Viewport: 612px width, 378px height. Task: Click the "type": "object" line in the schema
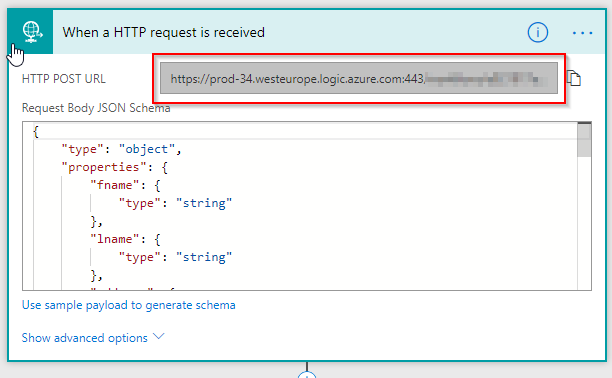pyautogui.click(x=121, y=149)
